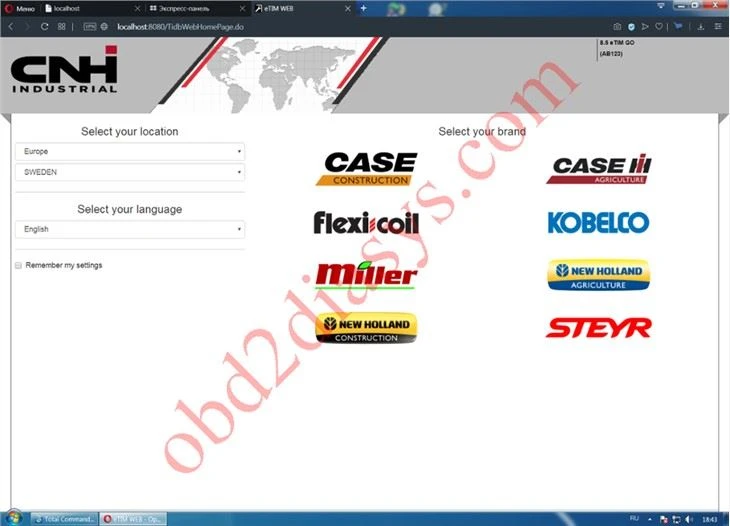
Task: Go forward with the browser forward arrow
Action: pos(27,27)
